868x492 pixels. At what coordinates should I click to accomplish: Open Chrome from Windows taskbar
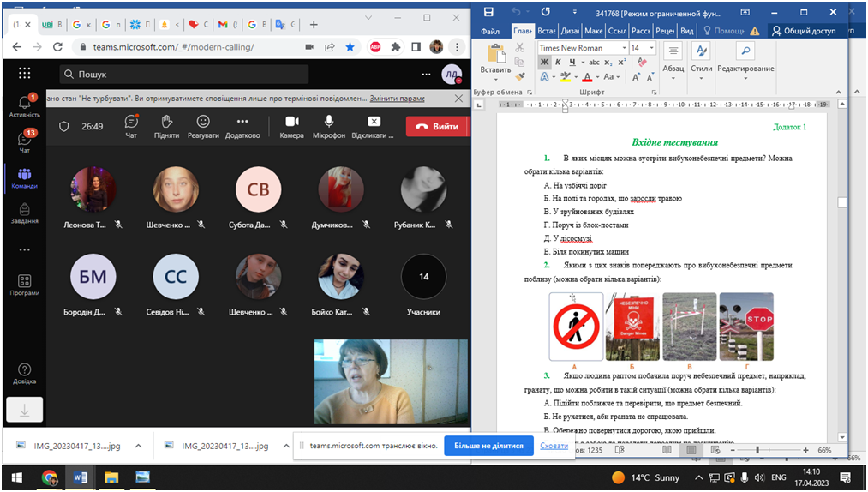tap(49, 477)
